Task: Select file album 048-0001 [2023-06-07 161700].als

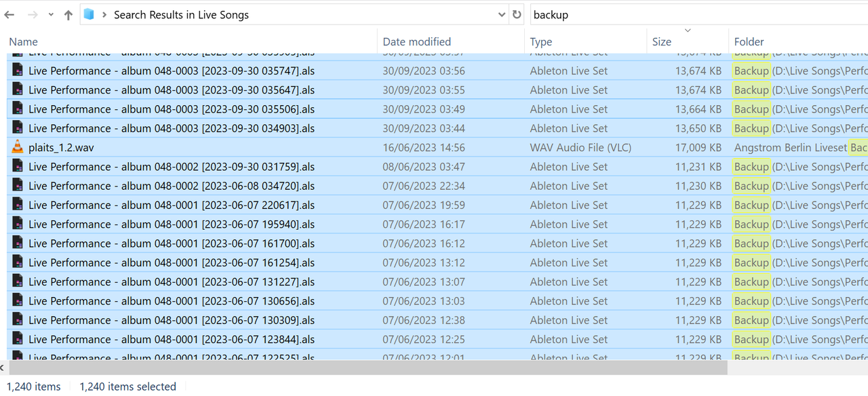Action: point(172,243)
